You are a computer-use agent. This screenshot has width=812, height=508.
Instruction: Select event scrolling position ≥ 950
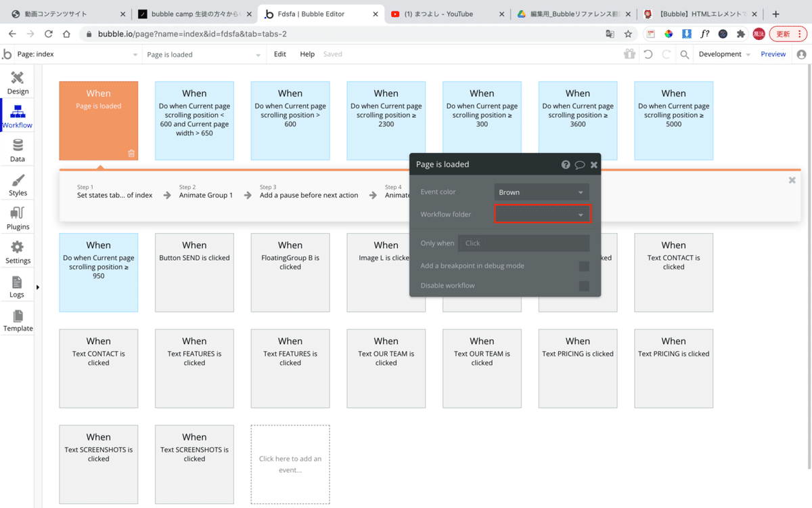click(x=99, y=272)
